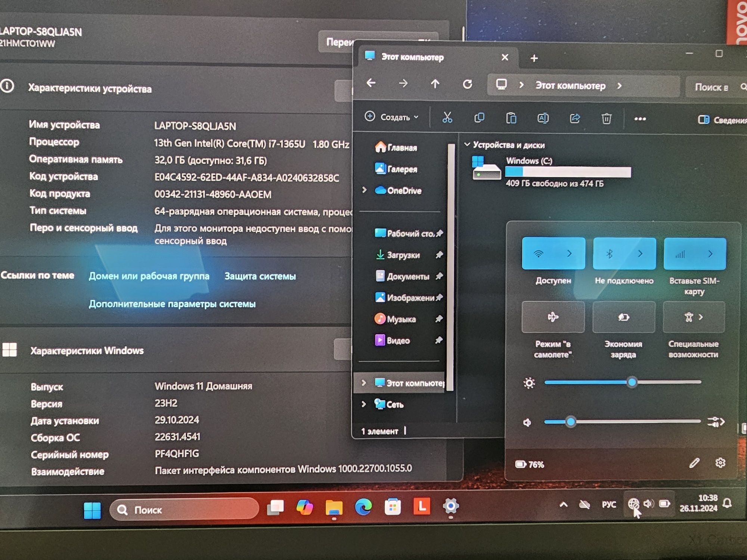Click Дополнительные параметры системы link
The image size is (747, 560).
[x=172, y=304]
